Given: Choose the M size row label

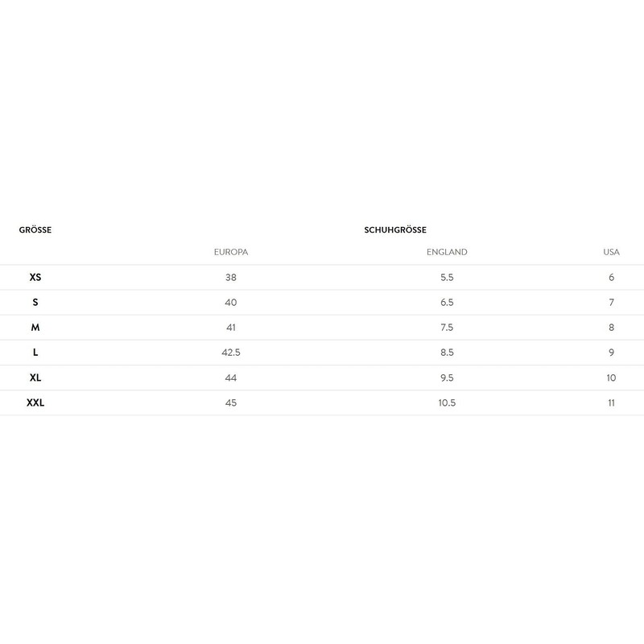Looking at the screenshot, I should (35, 328).
